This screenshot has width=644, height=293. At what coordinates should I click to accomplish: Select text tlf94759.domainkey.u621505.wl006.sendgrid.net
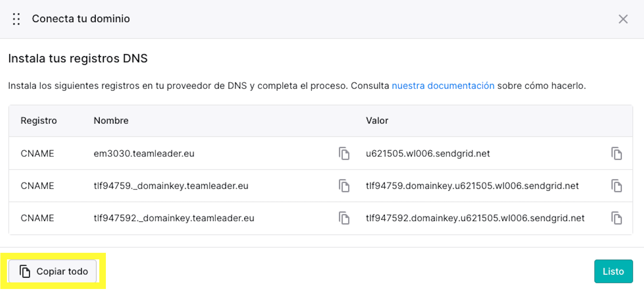coord(472,186)
